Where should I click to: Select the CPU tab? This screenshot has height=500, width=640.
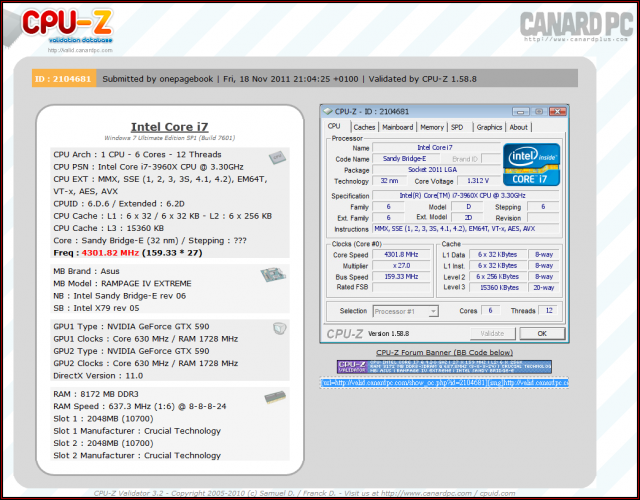tap(334, 126)
